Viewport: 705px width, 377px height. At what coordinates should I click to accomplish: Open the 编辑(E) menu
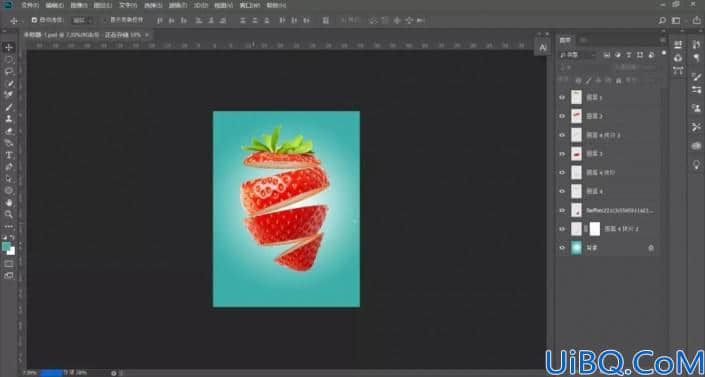[54, 5]
